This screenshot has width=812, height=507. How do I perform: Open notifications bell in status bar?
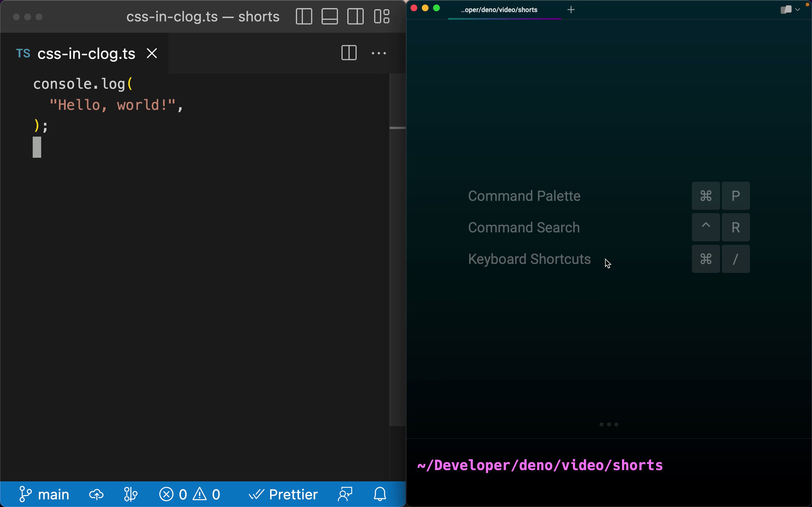tap(380, 494)
